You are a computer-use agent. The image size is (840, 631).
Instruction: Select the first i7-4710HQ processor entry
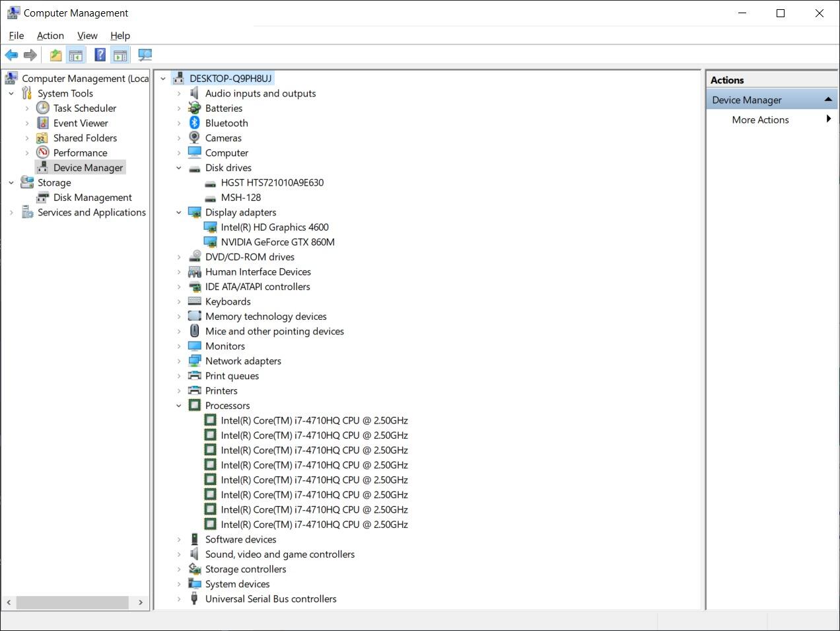(314, 420)
